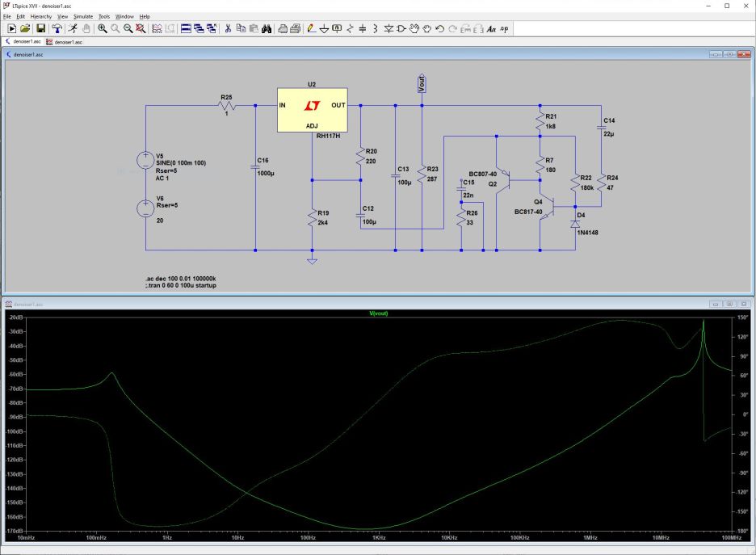This screenshot has width=756, height=555.
Task: Select the Inductor placement tool
Action: [x=375, y=29]
